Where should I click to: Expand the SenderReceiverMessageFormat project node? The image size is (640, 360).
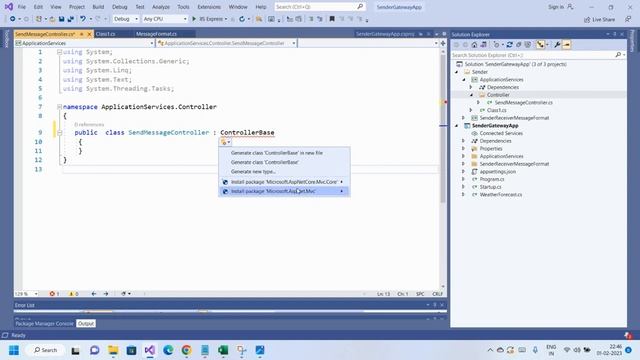(464, 118)
